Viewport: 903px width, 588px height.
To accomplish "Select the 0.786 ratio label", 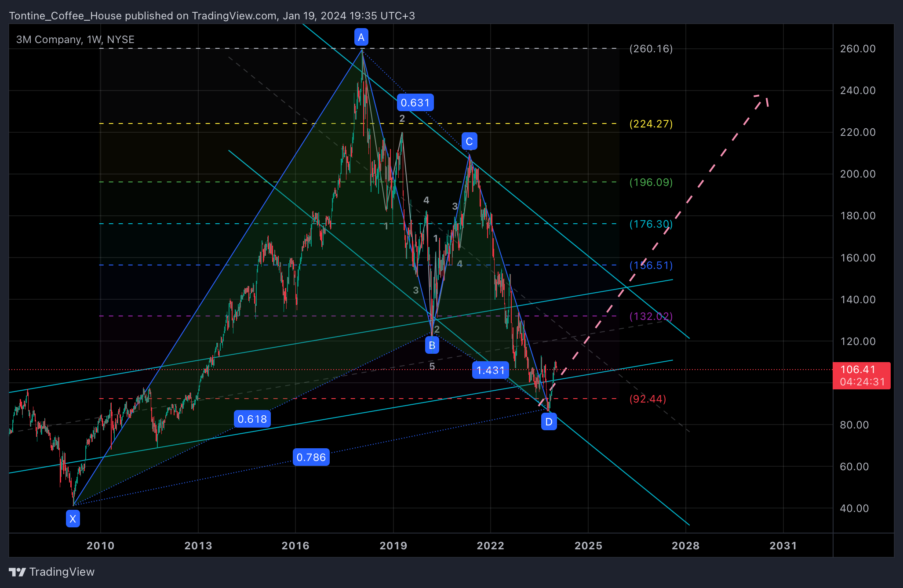I will point(311,457).
